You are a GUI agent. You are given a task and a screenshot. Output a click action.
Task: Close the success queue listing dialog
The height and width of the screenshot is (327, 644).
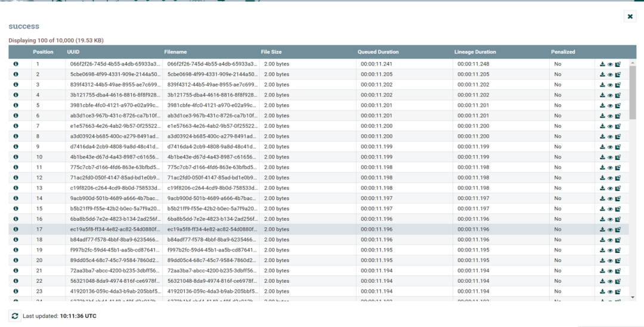point(630,17)
